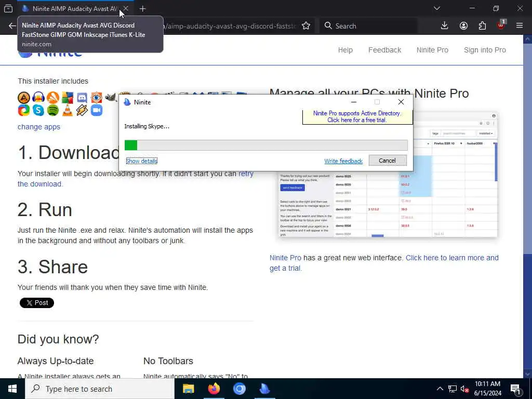Click the Firefox taskbar icon
The image size is (532, 399).
pyautogui.click(x=214, y=389)
